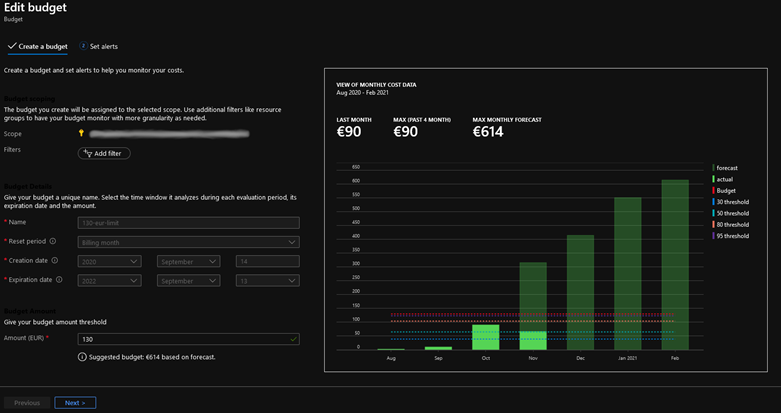Click the info icon by Suggested budget

[x=82, y=357]
